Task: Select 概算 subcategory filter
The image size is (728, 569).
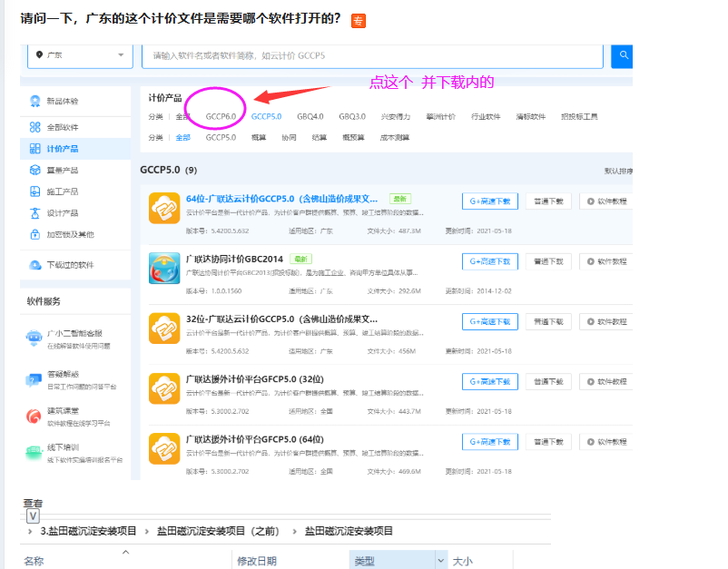Action: [259, 137]
